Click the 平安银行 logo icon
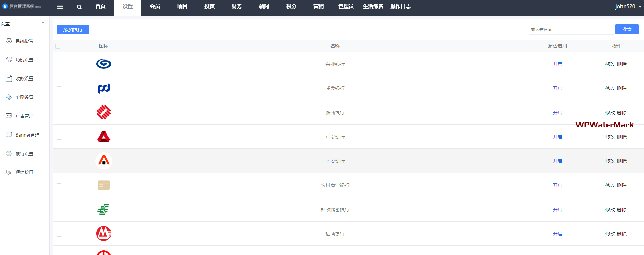 tap(104, 161)
